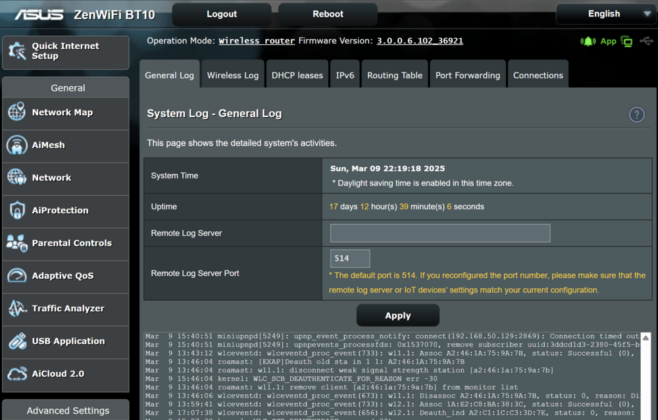Switch to the Wireless Log tab

click(x=232, y=75)
